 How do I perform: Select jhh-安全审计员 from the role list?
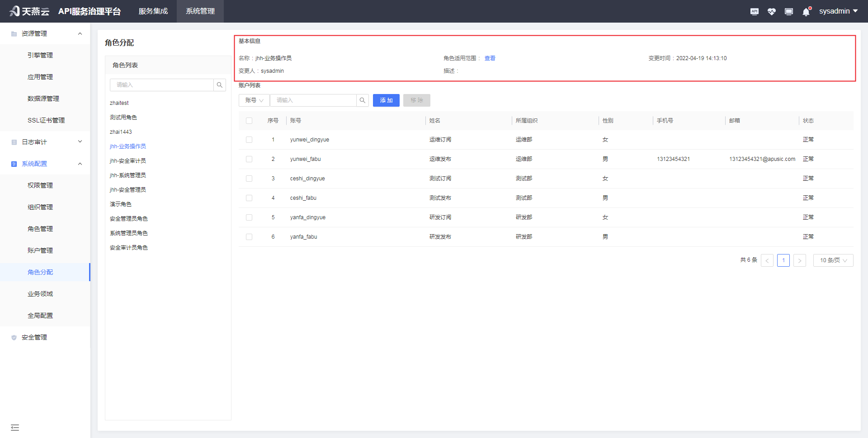(x=127, y=160)
